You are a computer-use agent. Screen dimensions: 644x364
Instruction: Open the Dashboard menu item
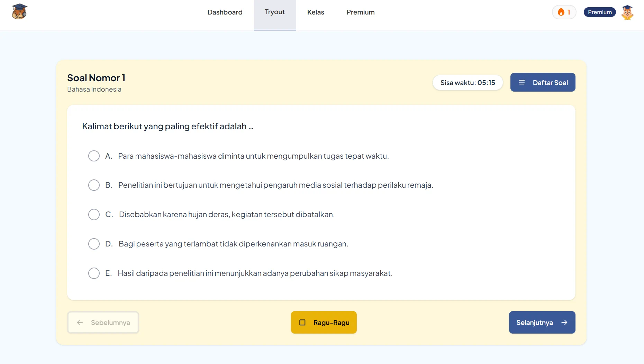coord(225,12)
